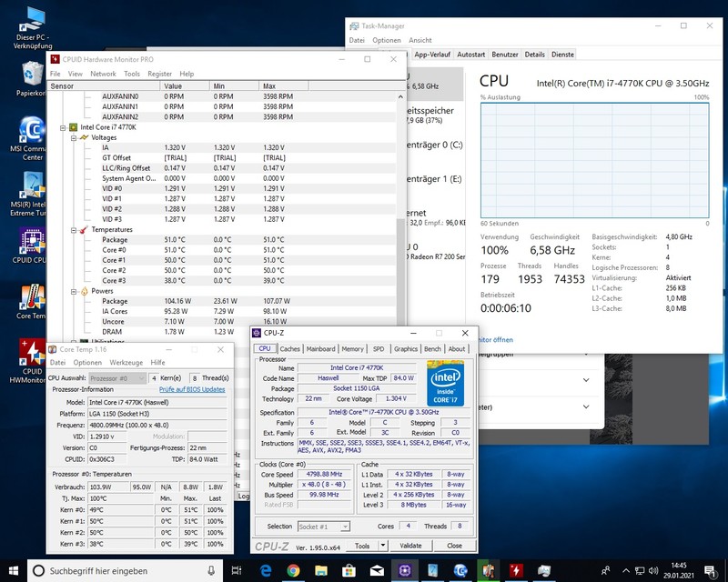Viewport: 728px width, 582px height.
Task: Switch to Core Temp taskbar icon
Action: [488, 570]
